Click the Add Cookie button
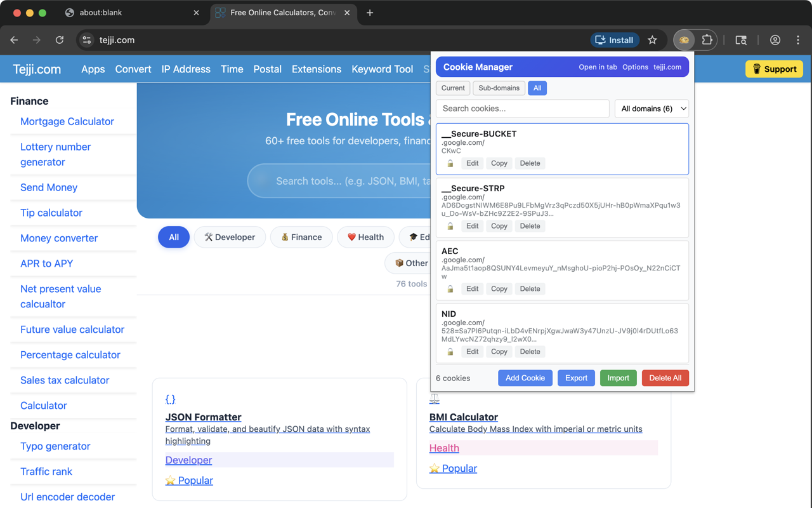The height and width of the screenshot is (508, 812). pos(525,378)
